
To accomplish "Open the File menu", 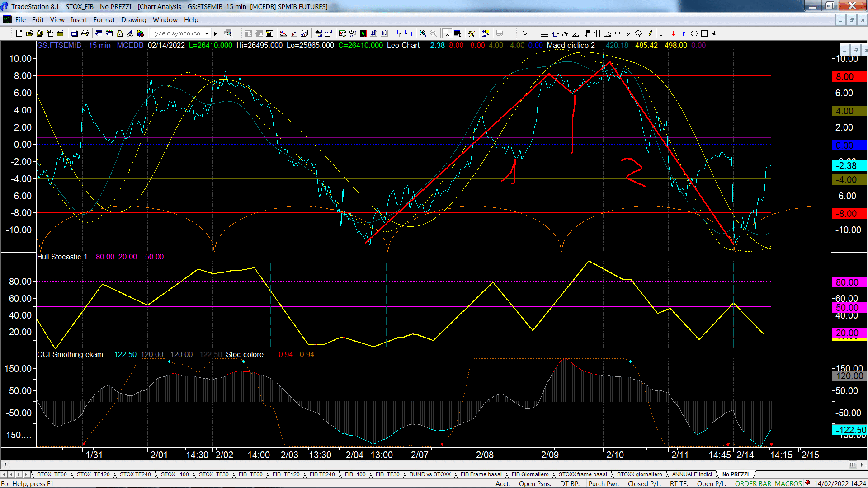I will [20, 20].
